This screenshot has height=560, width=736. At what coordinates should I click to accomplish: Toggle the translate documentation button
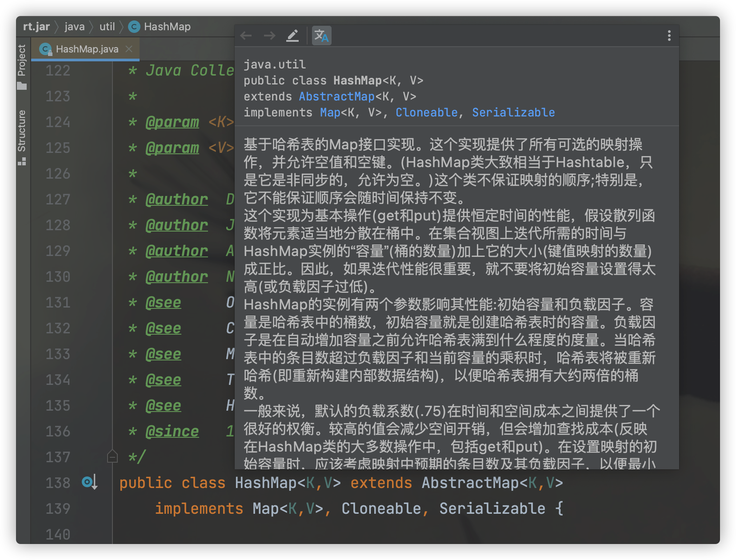tap(321, 36)
